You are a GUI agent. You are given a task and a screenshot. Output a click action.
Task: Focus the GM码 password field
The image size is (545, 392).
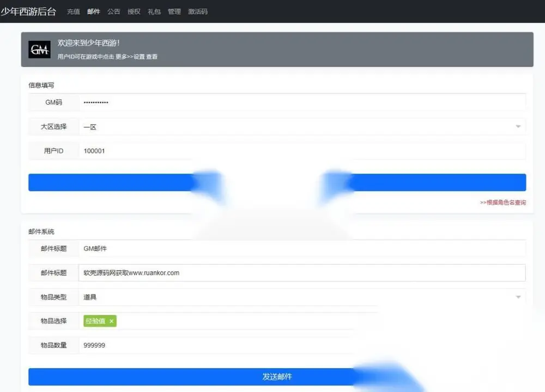(302, 102)
